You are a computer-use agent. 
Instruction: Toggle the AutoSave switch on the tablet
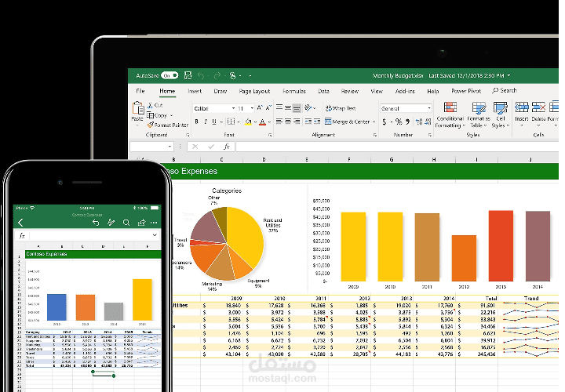(x=169, y=75)
